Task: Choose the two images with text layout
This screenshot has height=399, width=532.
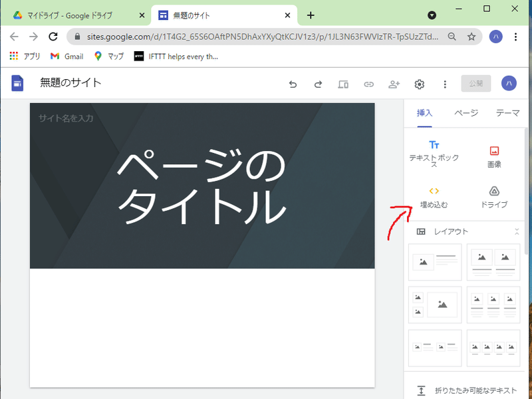Action: [493, 262]
